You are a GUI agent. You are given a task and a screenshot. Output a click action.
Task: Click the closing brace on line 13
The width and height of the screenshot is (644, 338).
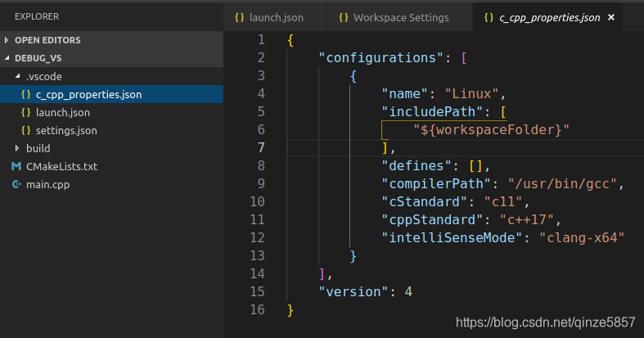[353, 256]
